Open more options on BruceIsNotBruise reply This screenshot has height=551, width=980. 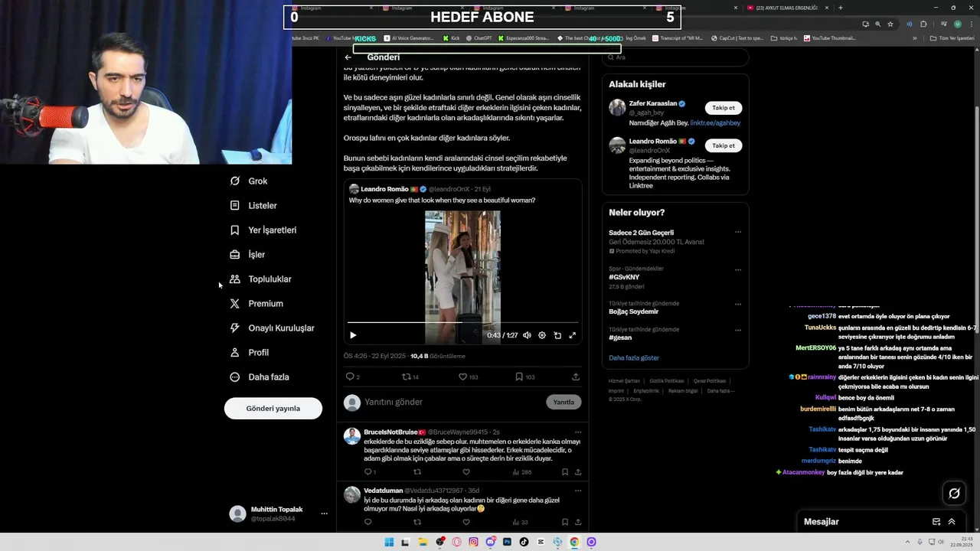pyautogui.click(x=578, y=432)
